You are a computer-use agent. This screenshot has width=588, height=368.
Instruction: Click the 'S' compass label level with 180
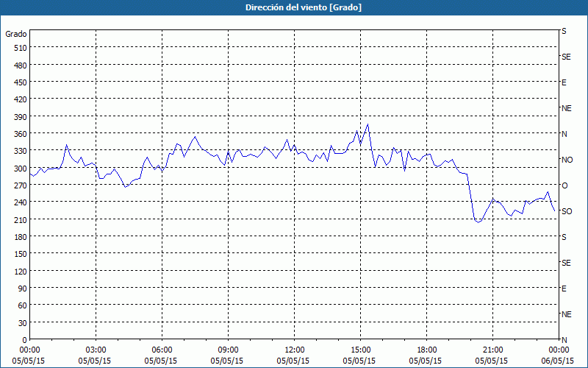click(564, 237)
